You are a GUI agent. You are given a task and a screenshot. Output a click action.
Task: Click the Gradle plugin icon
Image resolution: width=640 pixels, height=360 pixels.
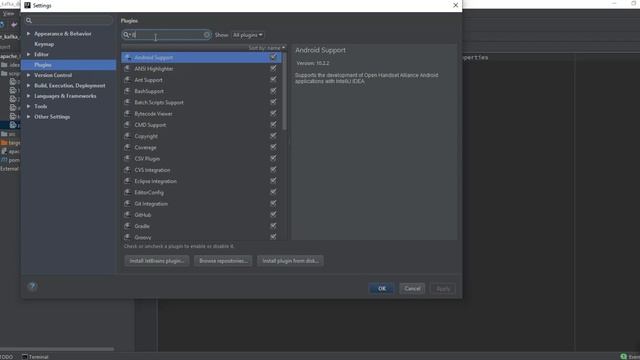127,226
